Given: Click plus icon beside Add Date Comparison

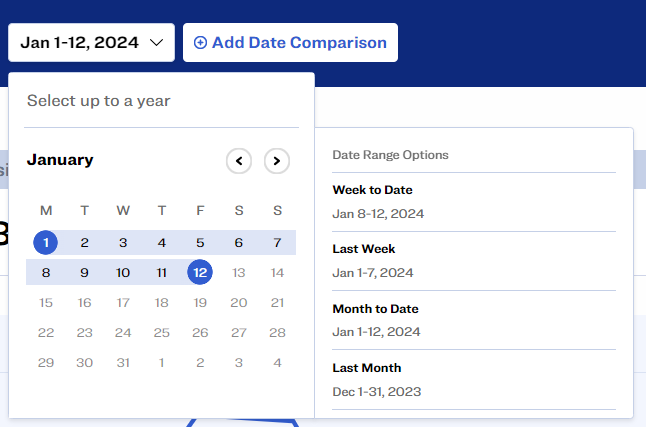Looking at the screenshot, I should [200, 43].
